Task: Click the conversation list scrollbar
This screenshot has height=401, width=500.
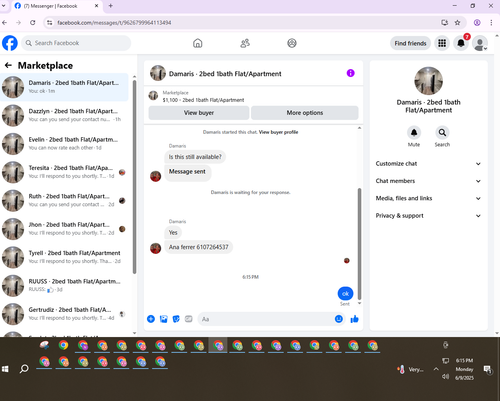Action: click(x=134, y=177)
